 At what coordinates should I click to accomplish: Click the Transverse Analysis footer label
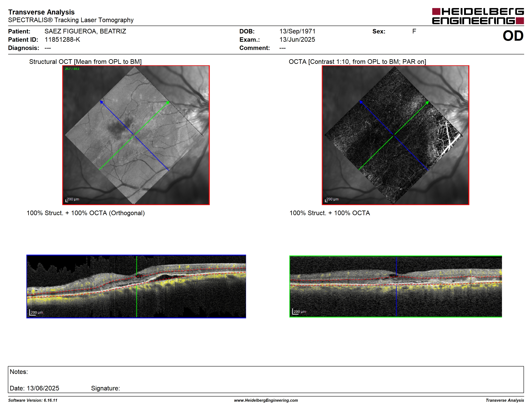tap(505, 400)
